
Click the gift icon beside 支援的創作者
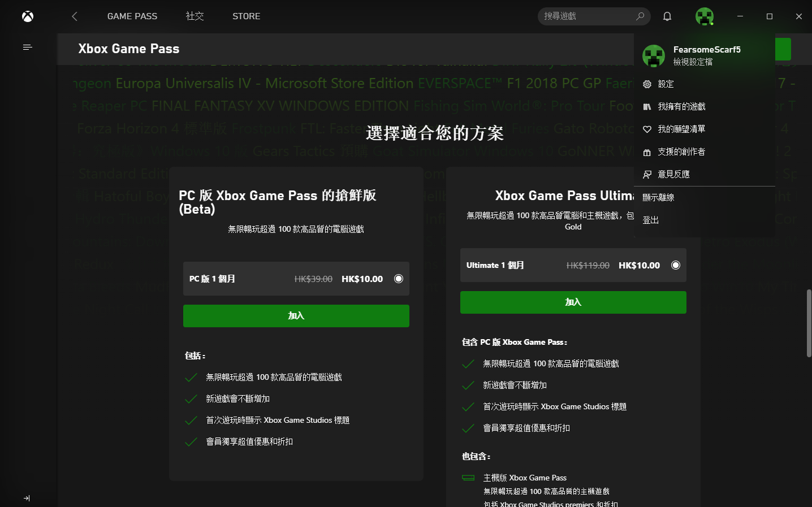(x=647, y=152)
